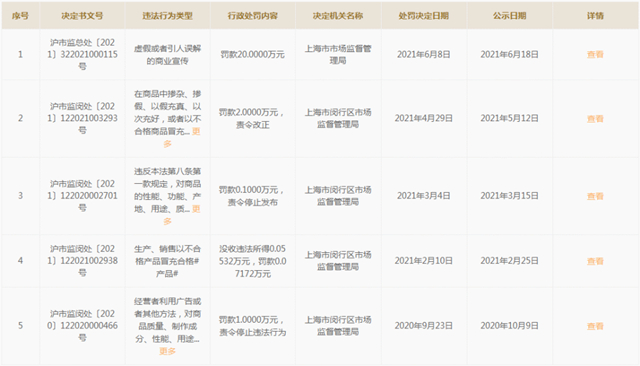The height and width of the screenshot is (366, 640).
Task: Click publication date 2021年2月25日
Action: point(509,261)
